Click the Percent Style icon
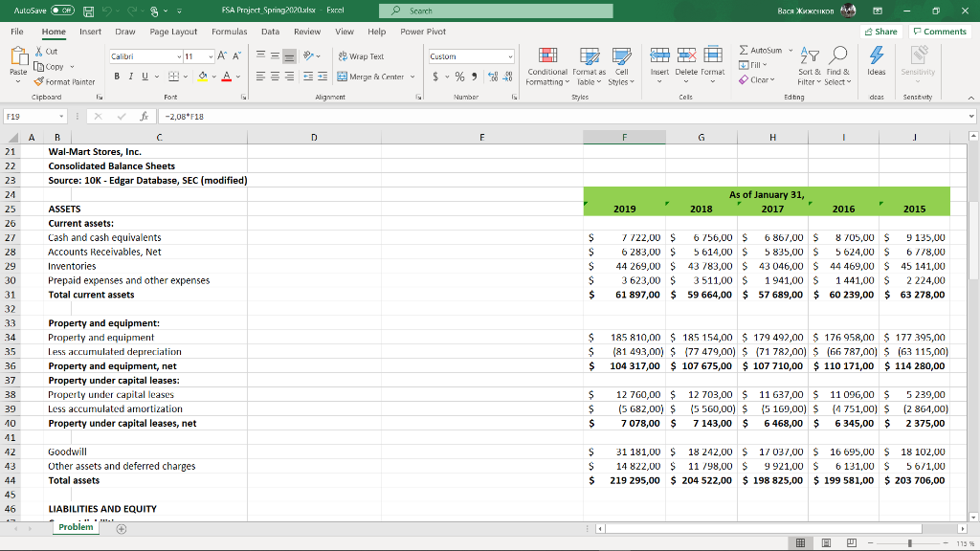The width and height of the screenshot is (980, 551). point(459,77)
